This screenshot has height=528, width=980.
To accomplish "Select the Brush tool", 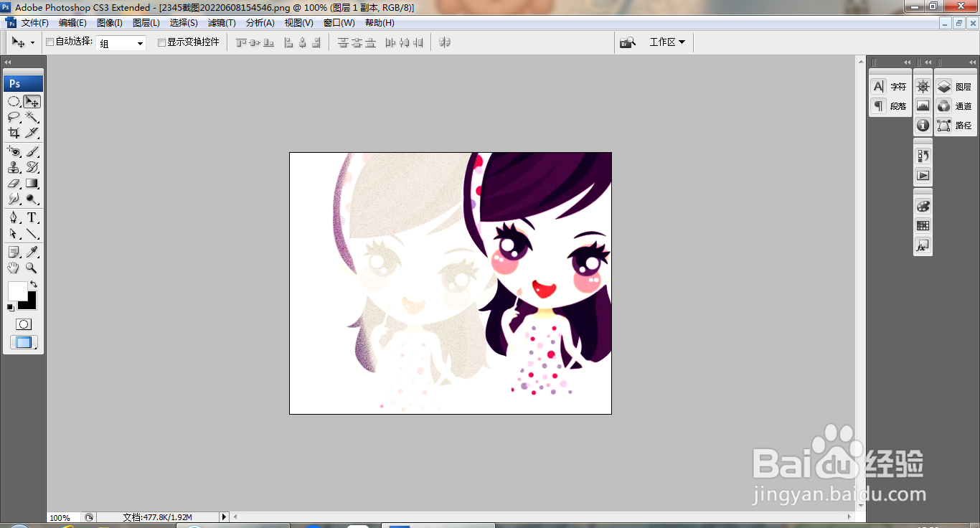I will [32, 151].
